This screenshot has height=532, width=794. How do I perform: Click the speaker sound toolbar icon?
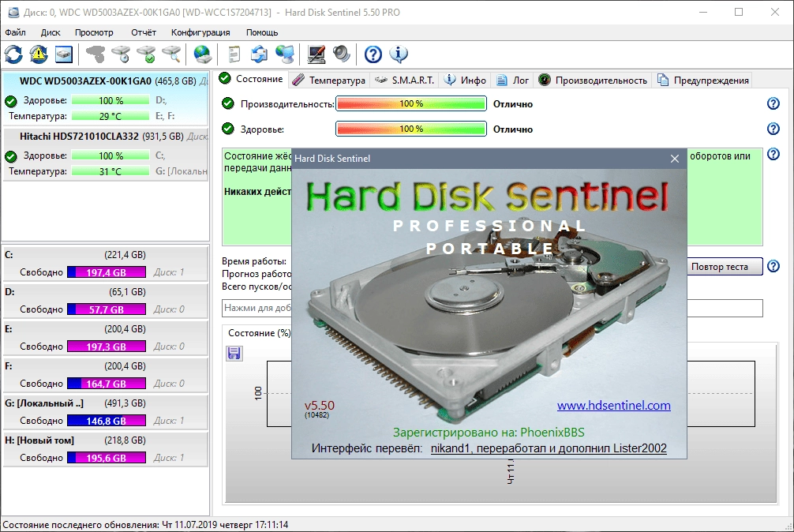coord(342,54)
